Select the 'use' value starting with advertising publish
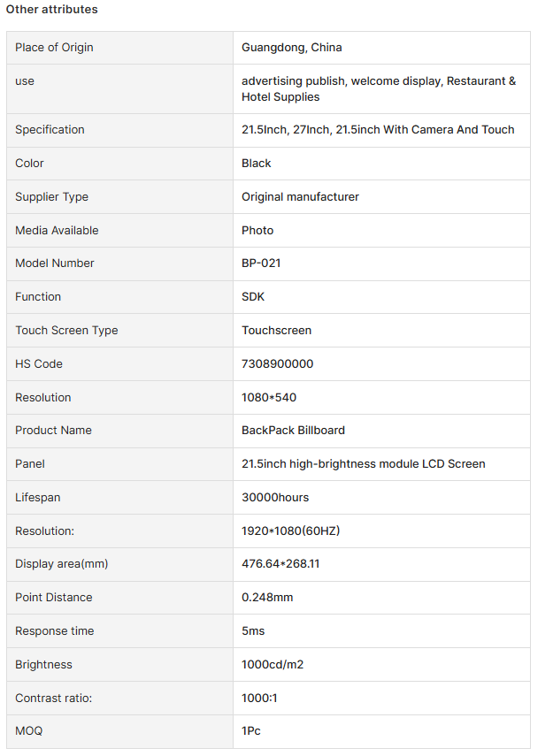Image resolution: width=553 pixels, height=756 pixels. [x=379, y=88]
